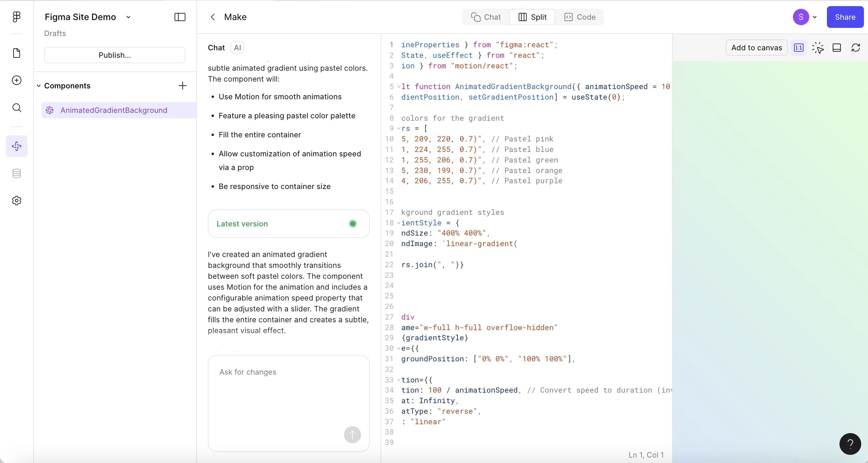Click "Fill the entire container" bullet text

(x=260, y=135)
